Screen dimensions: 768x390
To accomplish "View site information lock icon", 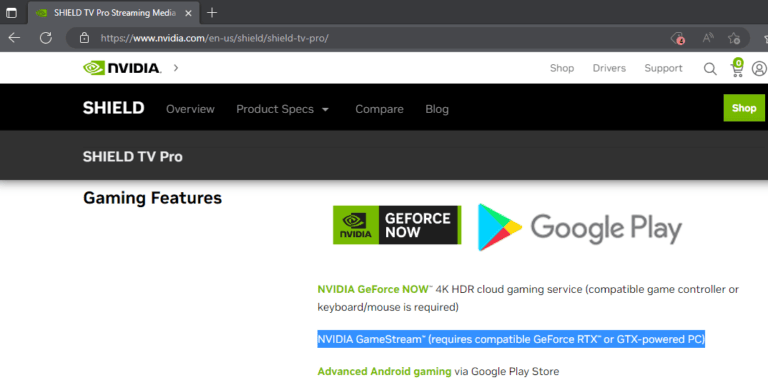I will (84, 38).
